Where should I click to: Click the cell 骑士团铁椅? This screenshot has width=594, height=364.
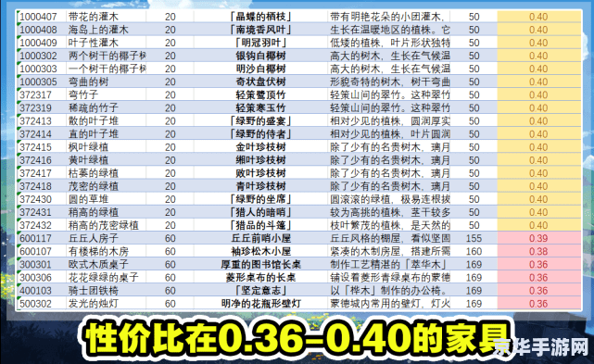point(94,291)
